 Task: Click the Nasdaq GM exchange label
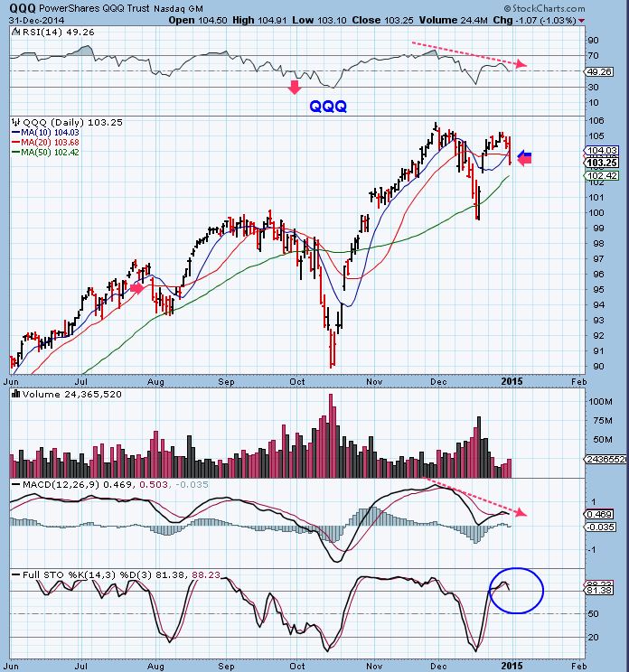pyautogui.click(x=178, y=8)
